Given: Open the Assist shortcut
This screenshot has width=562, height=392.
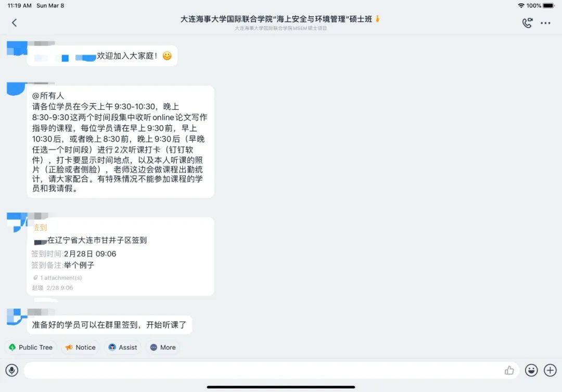Looking at the screenshot, I should tap(123, 347).
